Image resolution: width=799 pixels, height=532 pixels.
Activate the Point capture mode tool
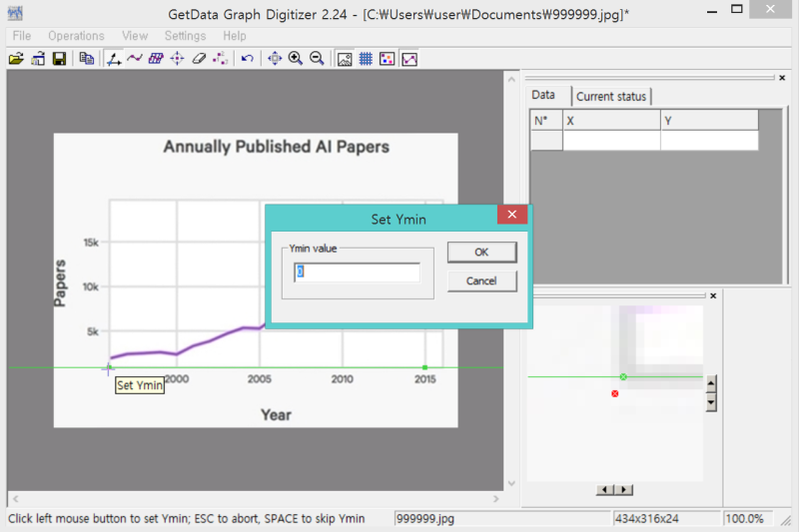178,59
